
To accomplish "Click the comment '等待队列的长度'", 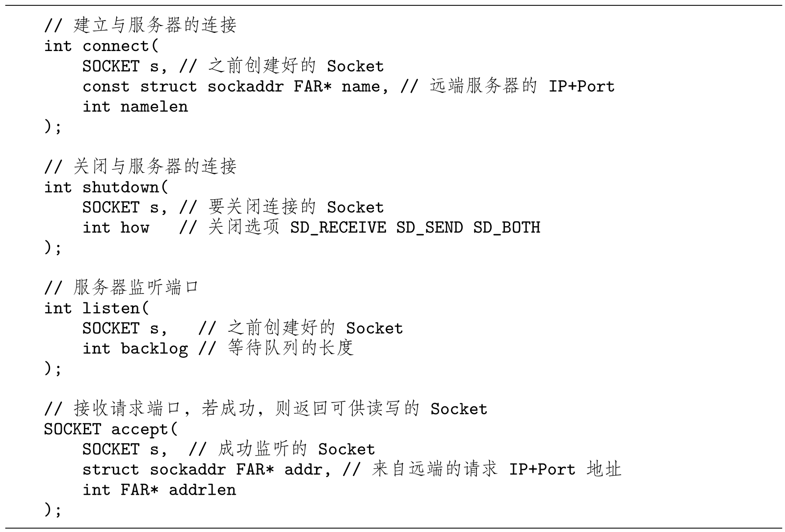I will (290, 348).
